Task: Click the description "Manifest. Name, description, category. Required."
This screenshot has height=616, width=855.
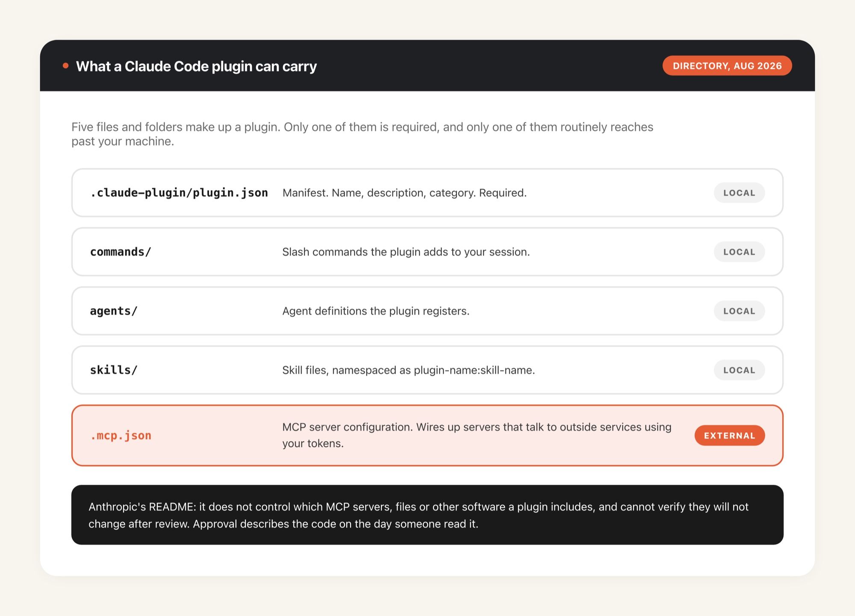Action: (x=404, y=193)
